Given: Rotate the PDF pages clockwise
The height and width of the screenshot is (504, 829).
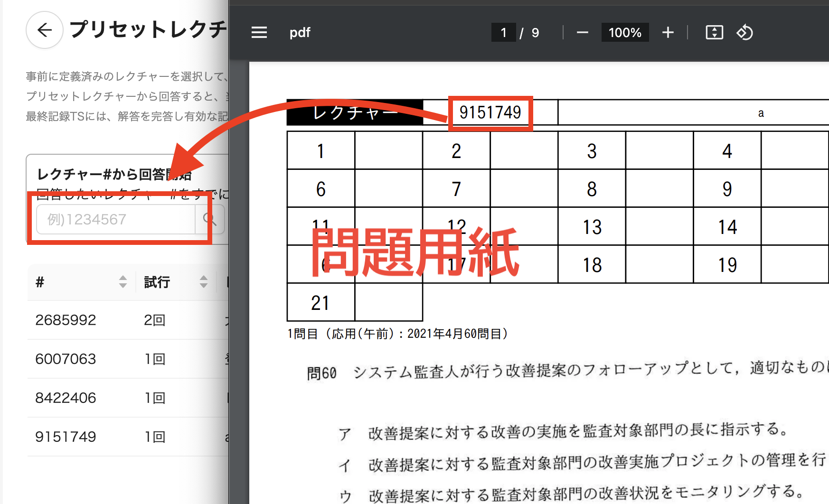Looking at the screenshot, I should 745,32.
